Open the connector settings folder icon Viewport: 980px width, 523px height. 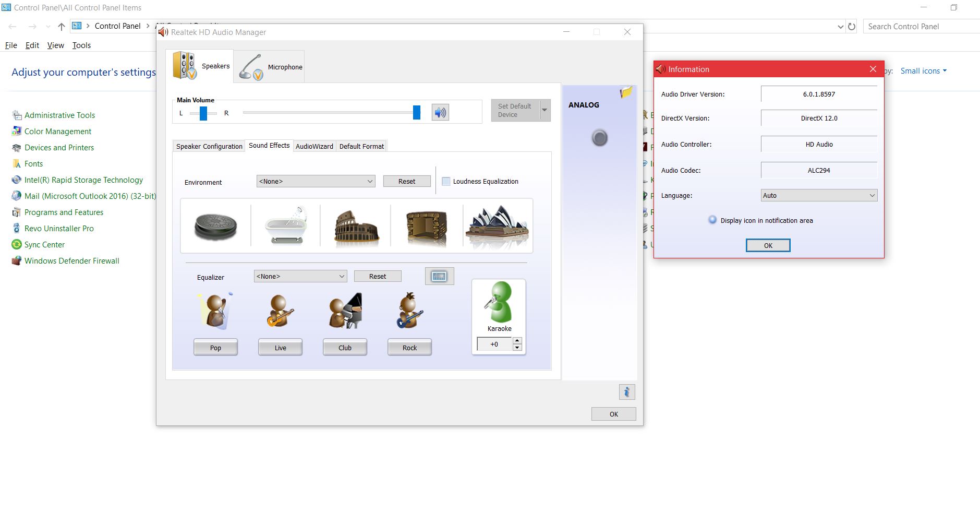click(626, 92)
